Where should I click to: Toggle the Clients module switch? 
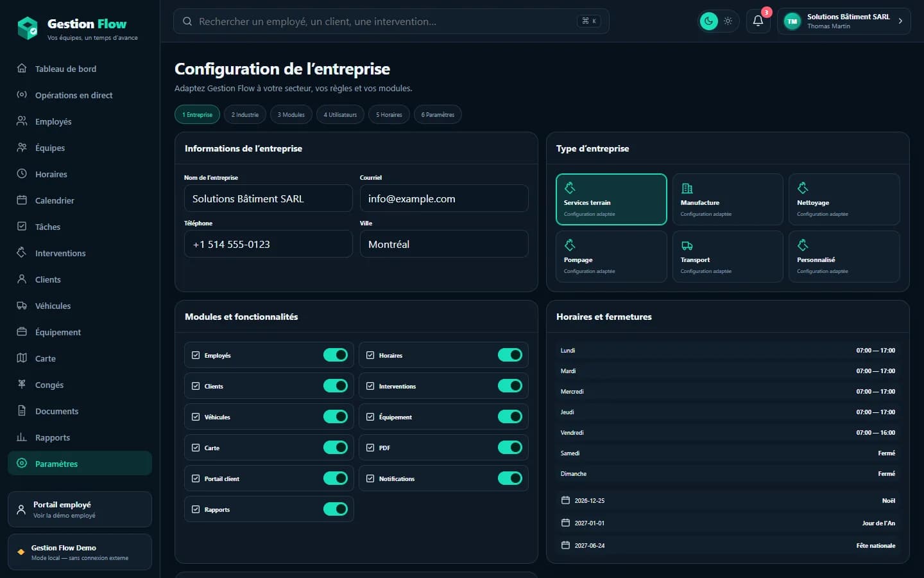[336, 386]
